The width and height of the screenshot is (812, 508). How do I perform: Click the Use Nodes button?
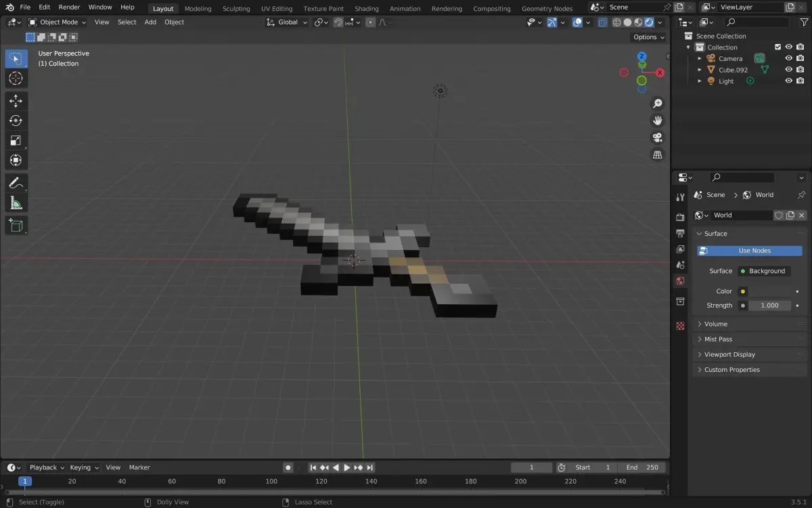750,251
